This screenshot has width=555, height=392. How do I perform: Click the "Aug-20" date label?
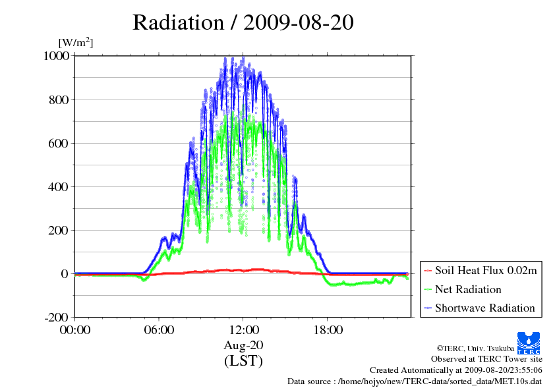243,345
